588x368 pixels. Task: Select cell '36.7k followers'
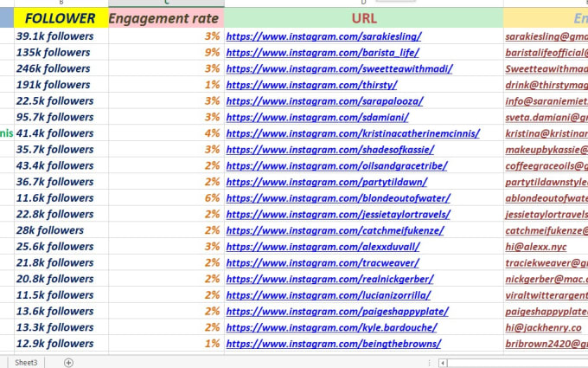tap(61, 181)
